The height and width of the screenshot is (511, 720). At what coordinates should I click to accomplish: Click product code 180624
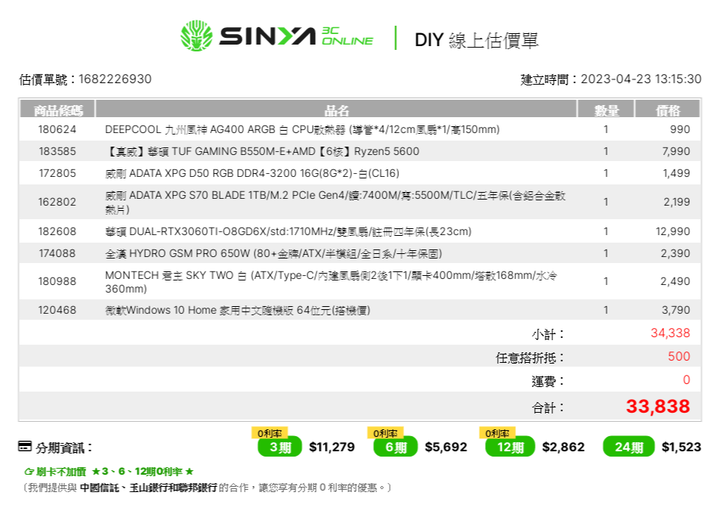[57, 129]
